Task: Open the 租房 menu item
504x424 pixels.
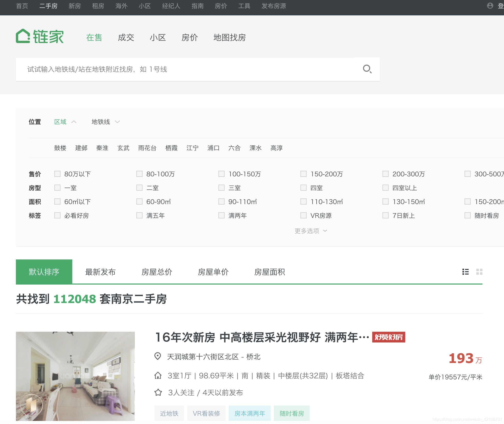Action: [98, 6]
